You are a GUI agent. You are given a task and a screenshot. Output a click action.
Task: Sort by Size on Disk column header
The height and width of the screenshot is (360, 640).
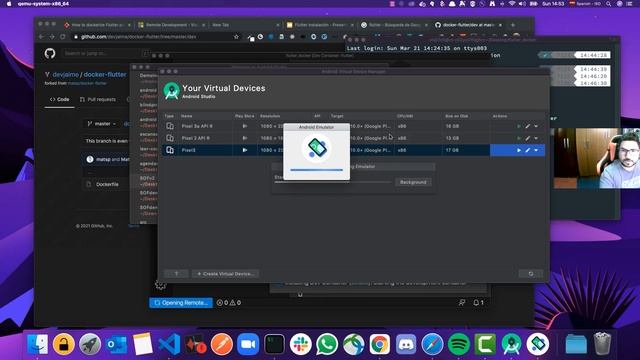tap(456, 116)
